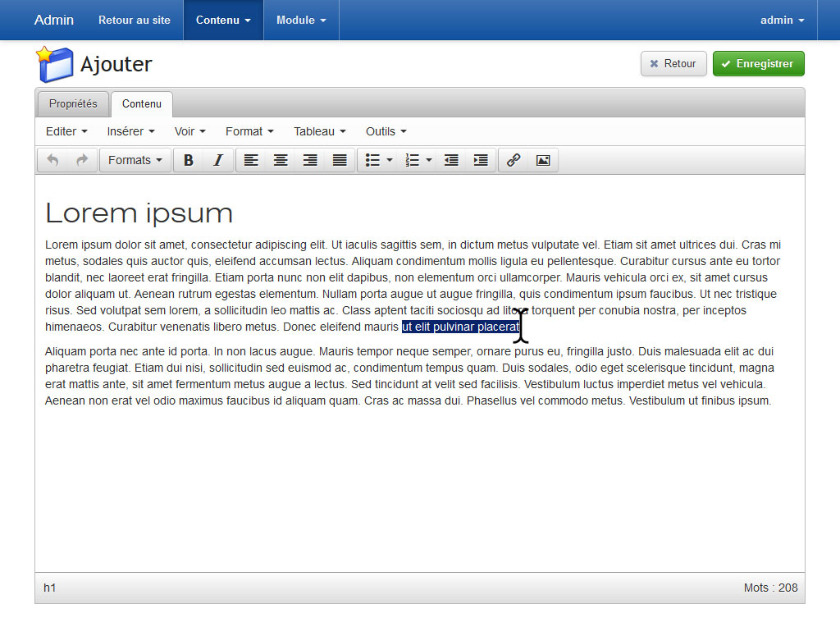
Task: Click the Redo arrow icon
Action: [82, 160]
